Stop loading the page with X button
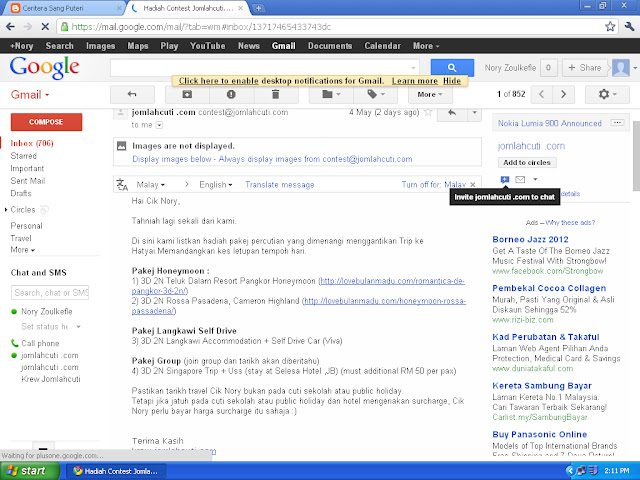 (45, 27)
